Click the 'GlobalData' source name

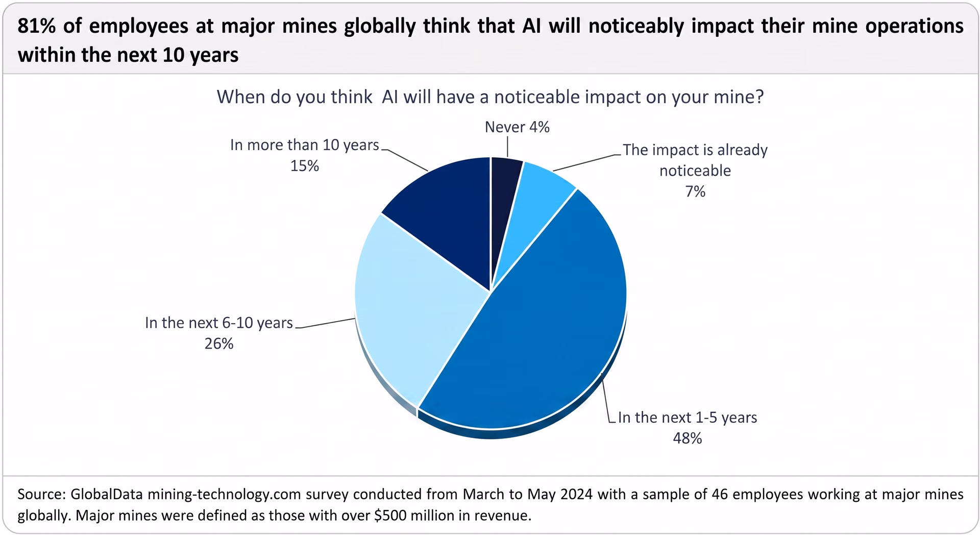tap(107, 494)
